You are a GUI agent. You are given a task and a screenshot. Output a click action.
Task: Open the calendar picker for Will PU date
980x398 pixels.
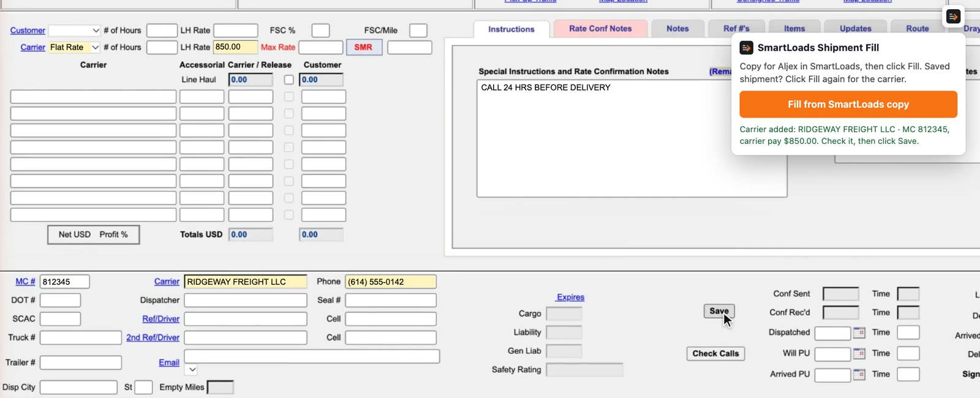pos(859,354)
